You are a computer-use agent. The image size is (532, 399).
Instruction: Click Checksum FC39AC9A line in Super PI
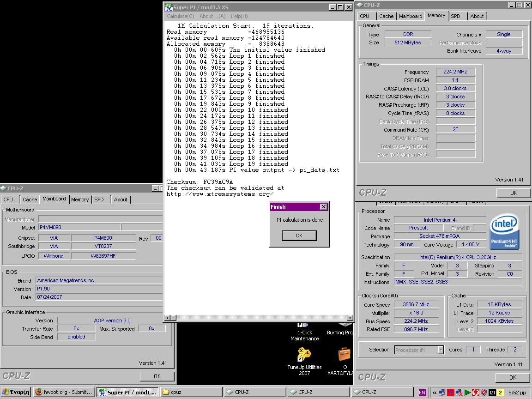199,182
